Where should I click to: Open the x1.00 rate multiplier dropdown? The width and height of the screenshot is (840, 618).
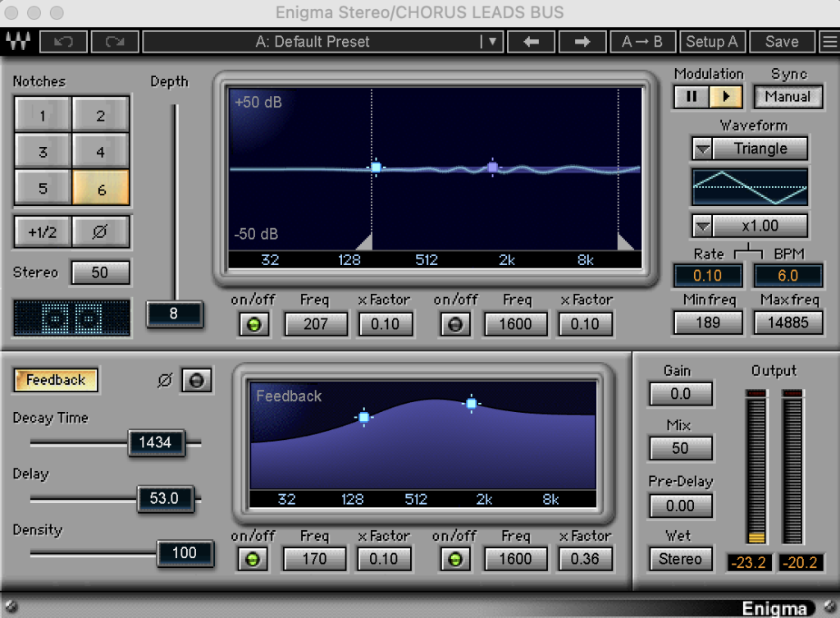point(703,225)
